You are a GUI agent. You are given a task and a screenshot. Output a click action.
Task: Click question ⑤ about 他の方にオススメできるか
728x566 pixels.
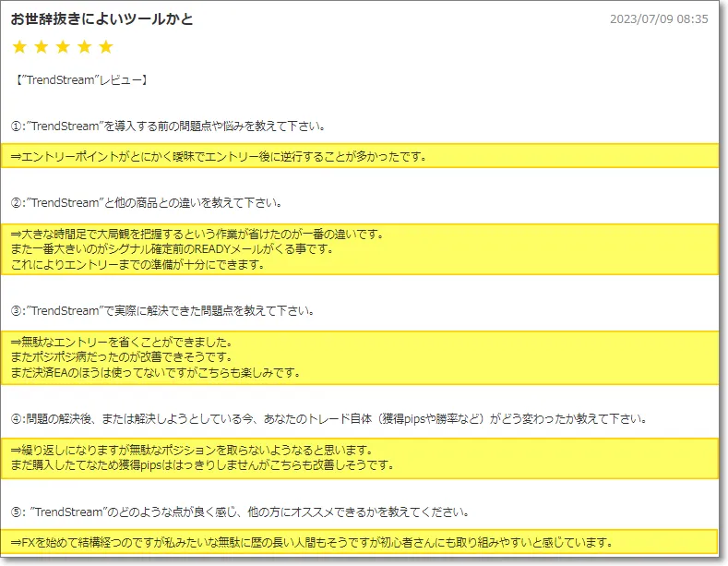click(240, 512)
